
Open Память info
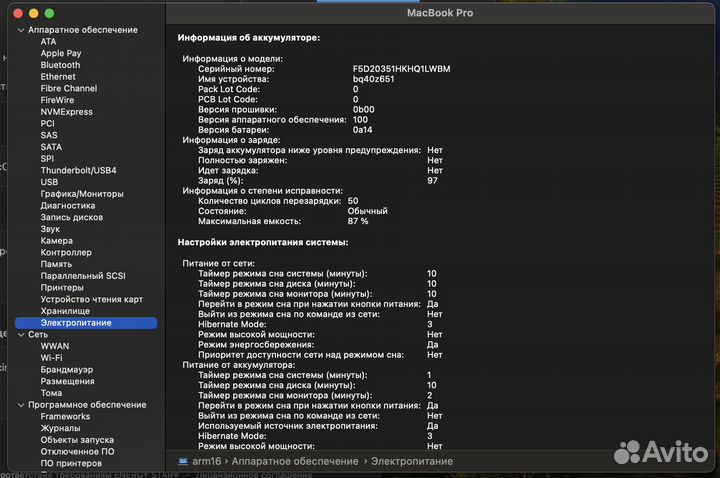[56, 264]
